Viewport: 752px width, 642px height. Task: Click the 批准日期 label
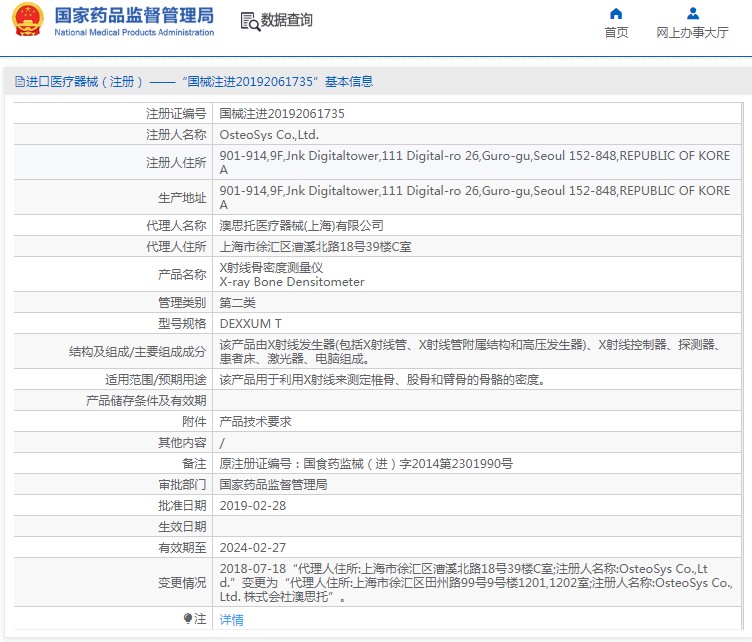(x=182, y=506)
